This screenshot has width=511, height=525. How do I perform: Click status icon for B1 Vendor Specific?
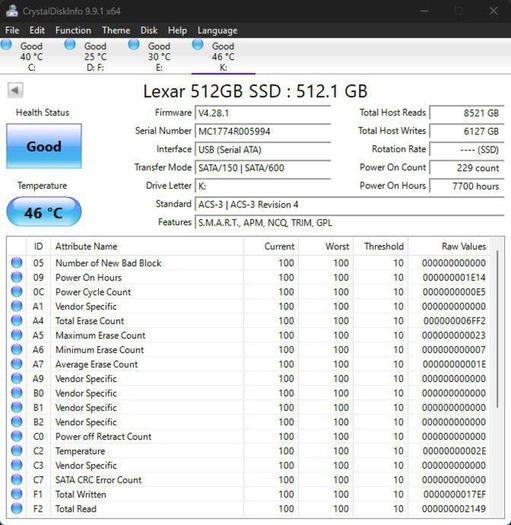point(16,407)
